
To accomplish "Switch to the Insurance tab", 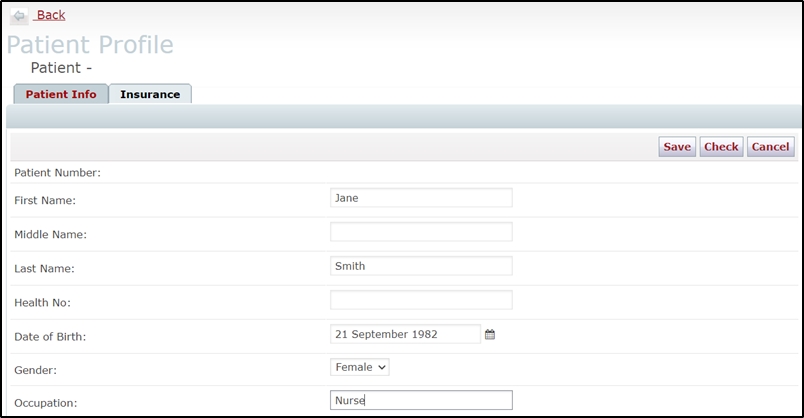I will coord(150,94).
